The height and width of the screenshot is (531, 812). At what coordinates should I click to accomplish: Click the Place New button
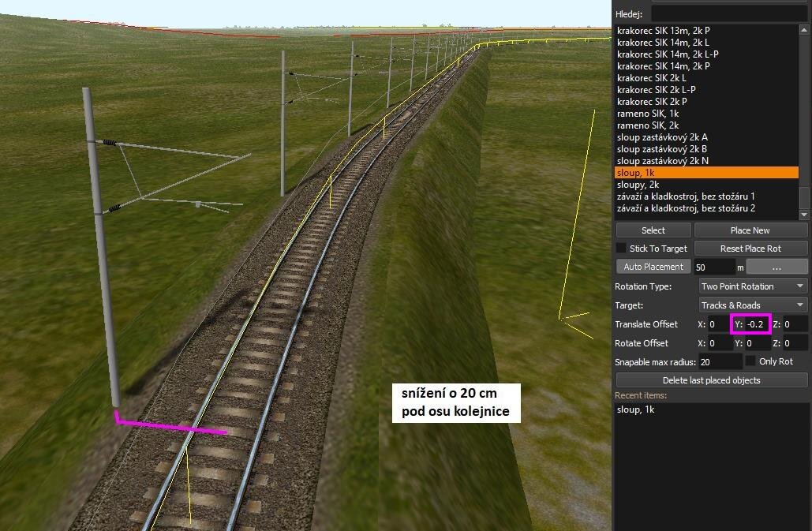[x=750, y=230]
